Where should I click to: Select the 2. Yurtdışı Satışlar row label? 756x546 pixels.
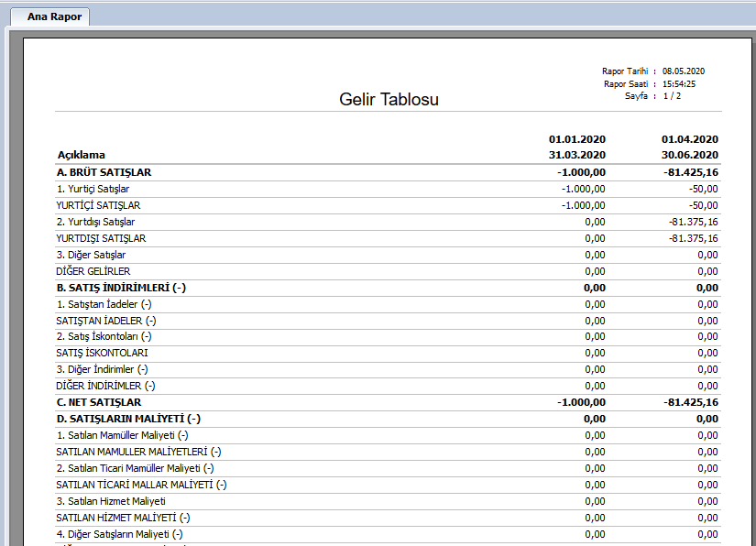[x=96, y=222]
